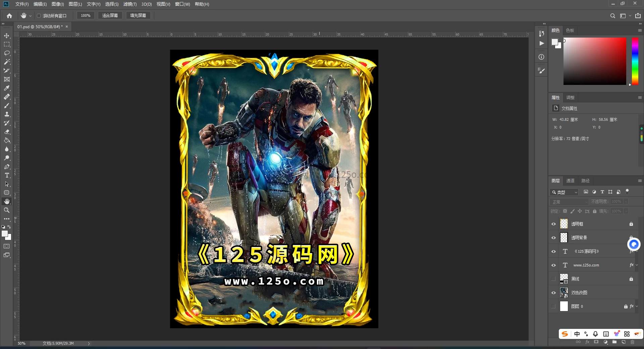Select the Zoom tool in toolbar
Image resolution: width=644 pixels, height=349 pixels.
click(7, 210)
